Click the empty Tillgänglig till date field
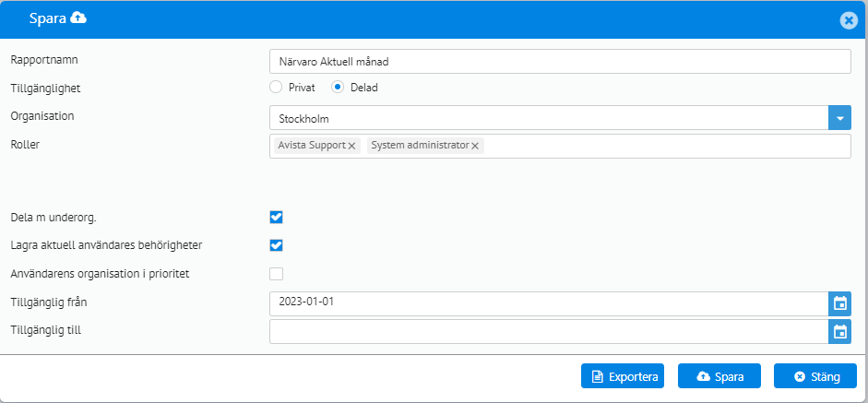868x403 pixels. click(549, 332)
